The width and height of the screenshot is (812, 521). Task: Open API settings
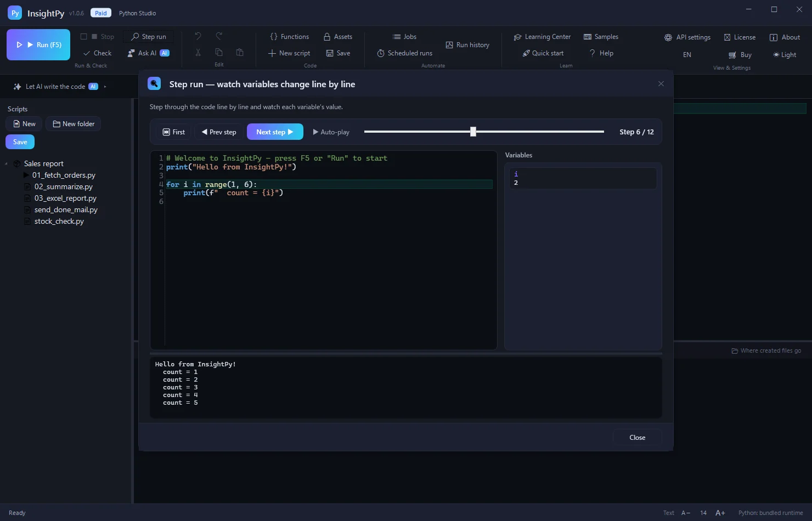(x=688, y=37)
